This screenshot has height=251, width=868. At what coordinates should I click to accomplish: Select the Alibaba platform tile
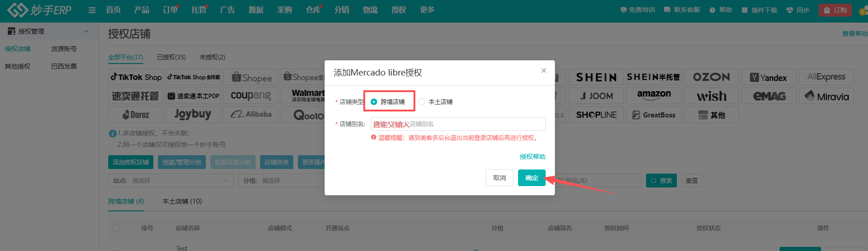[251, 115]
